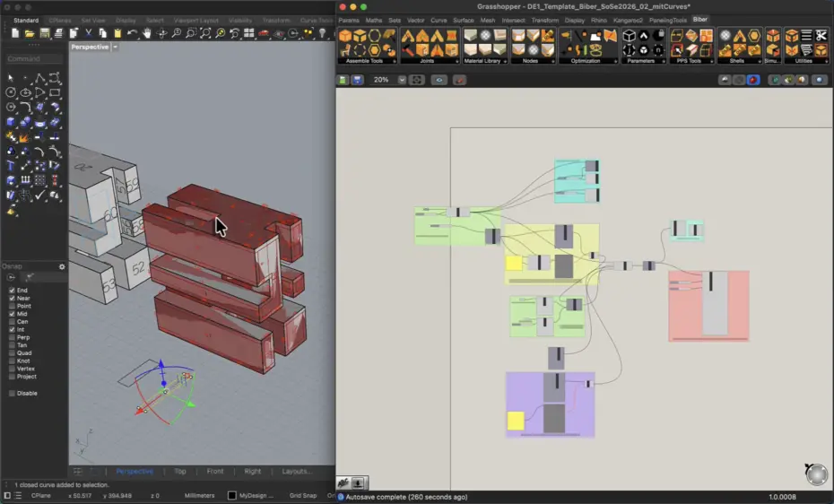834x504 pixels.
Task: Click the CPlane status bar button
Action: [x=41, y=496]
